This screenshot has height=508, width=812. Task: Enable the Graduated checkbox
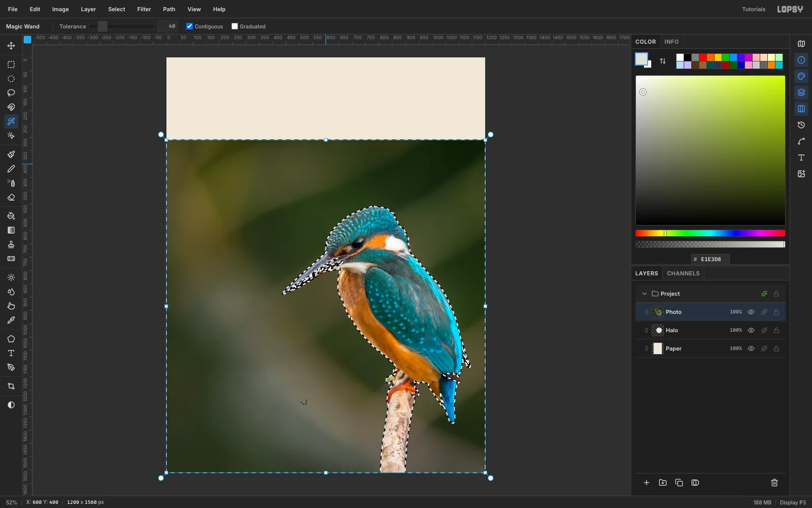coord(234,26)
